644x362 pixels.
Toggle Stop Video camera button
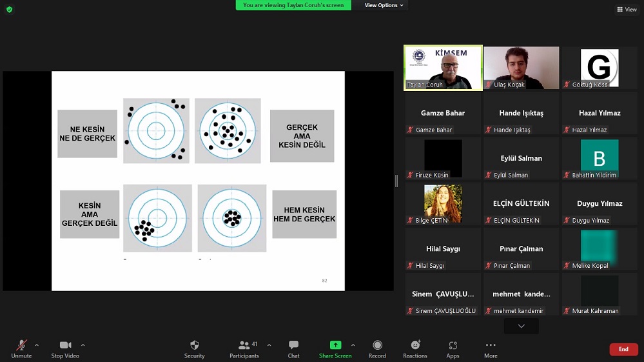(65, 345)
